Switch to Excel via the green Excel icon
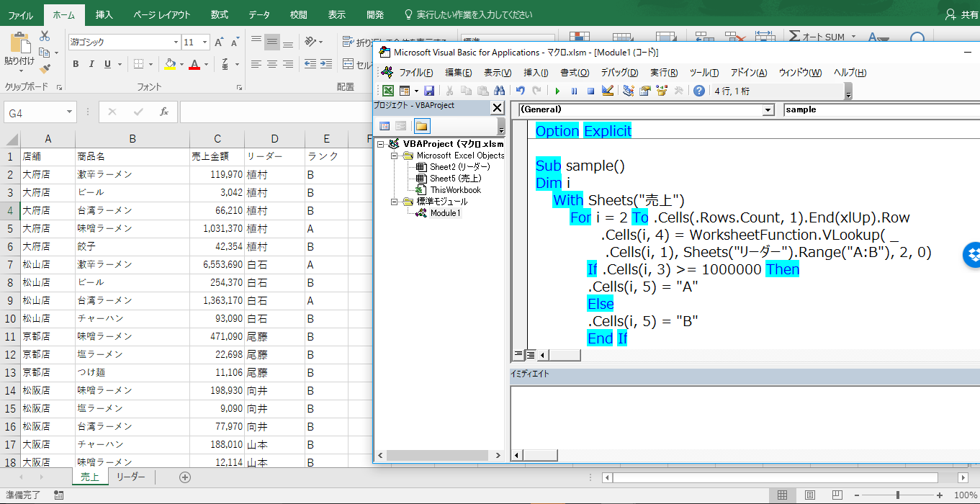 pyautogui.click(x=388, y=91)
